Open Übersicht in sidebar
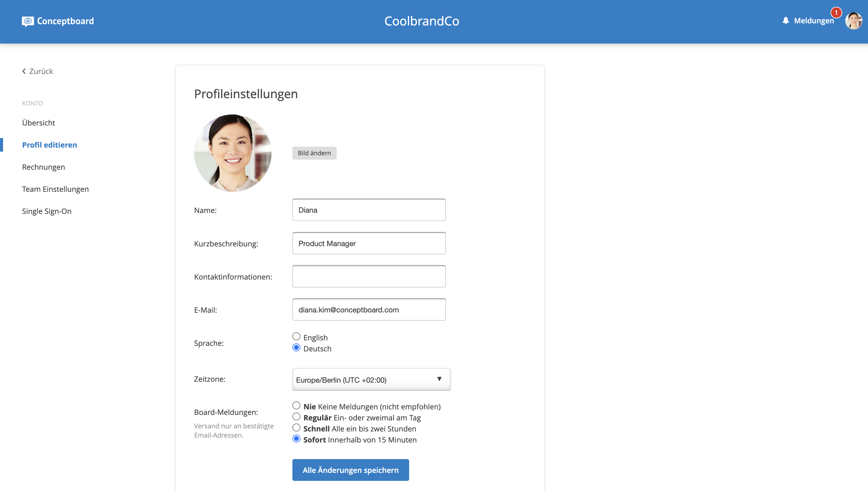Screen dimensions: 868x491 tap(38, 123)
